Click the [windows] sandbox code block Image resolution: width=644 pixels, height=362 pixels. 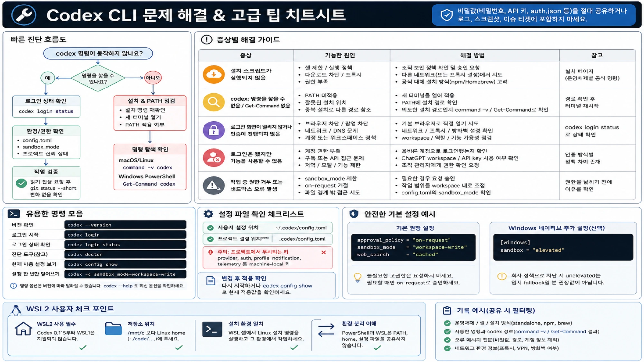[563, 247]
